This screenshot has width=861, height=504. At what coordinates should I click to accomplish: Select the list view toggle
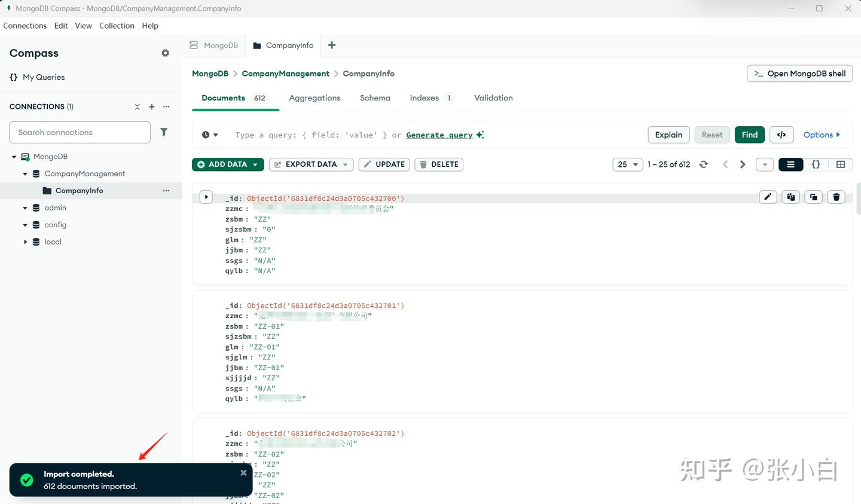[x=790, y=164]
